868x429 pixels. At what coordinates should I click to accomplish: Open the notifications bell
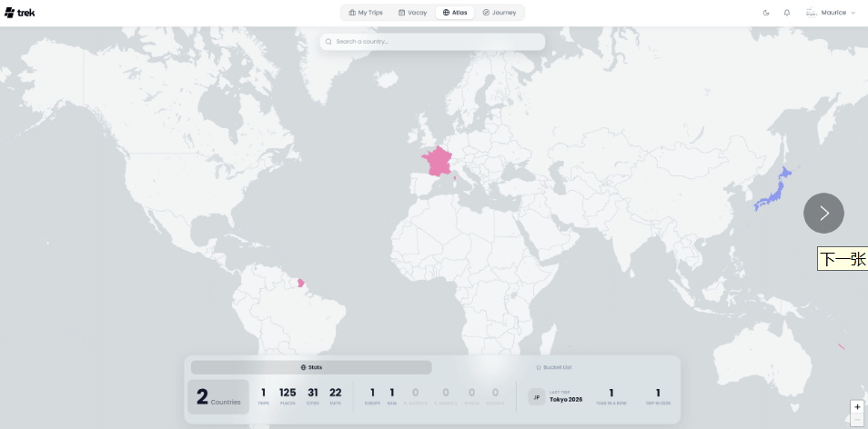tap(787, 13)
